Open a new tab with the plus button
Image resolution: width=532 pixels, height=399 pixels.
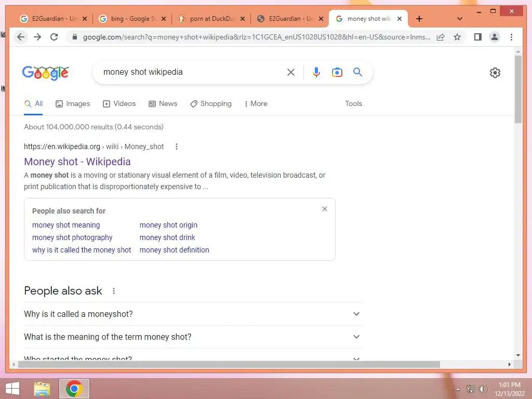pos(419,19)
